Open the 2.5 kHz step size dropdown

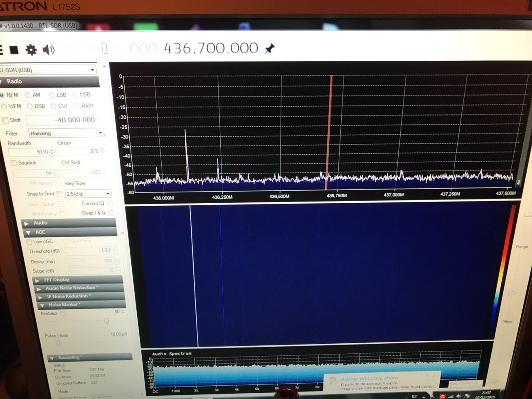88,194
